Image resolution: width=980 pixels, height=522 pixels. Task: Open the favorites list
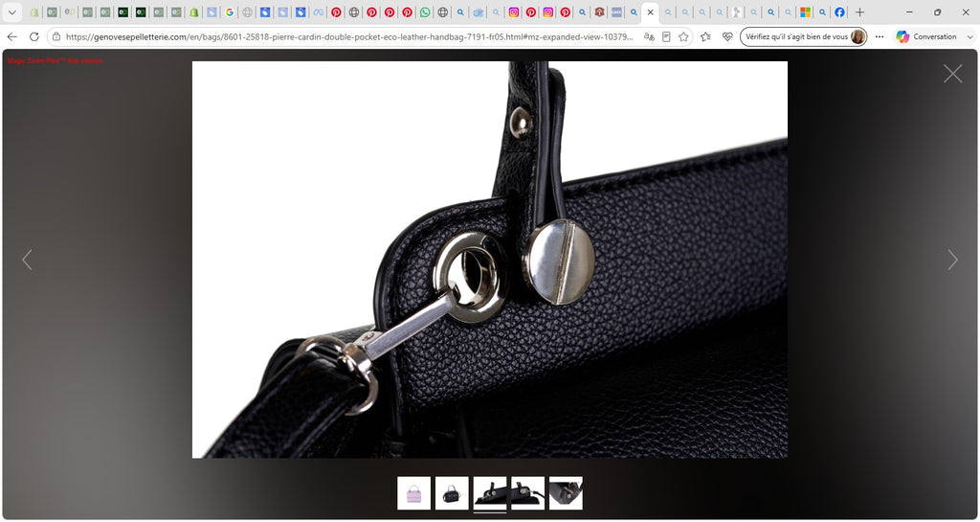tap(705, 37)
